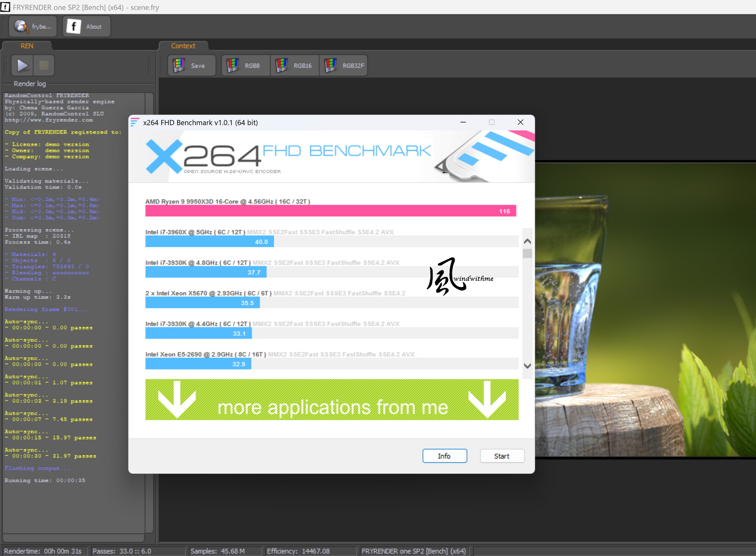The image size is (756, 556).
Task: Click the results list scrollbar thumb
Action: (x=528, y=253)
